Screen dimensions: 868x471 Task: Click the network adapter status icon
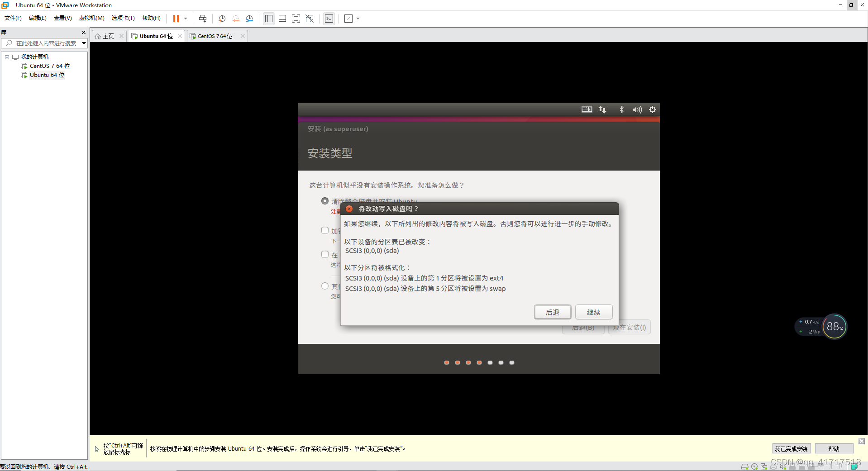tap(764, 466)
